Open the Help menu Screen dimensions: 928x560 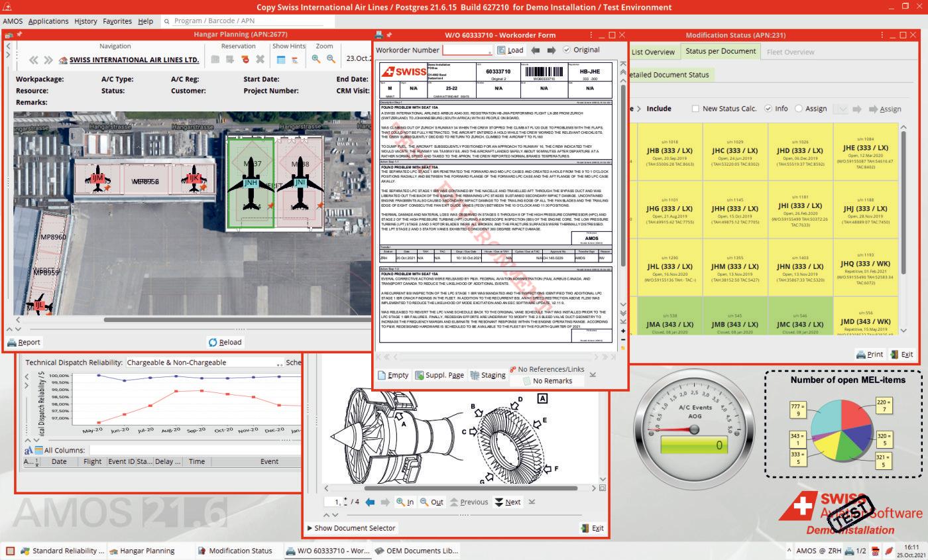[145, 21]
